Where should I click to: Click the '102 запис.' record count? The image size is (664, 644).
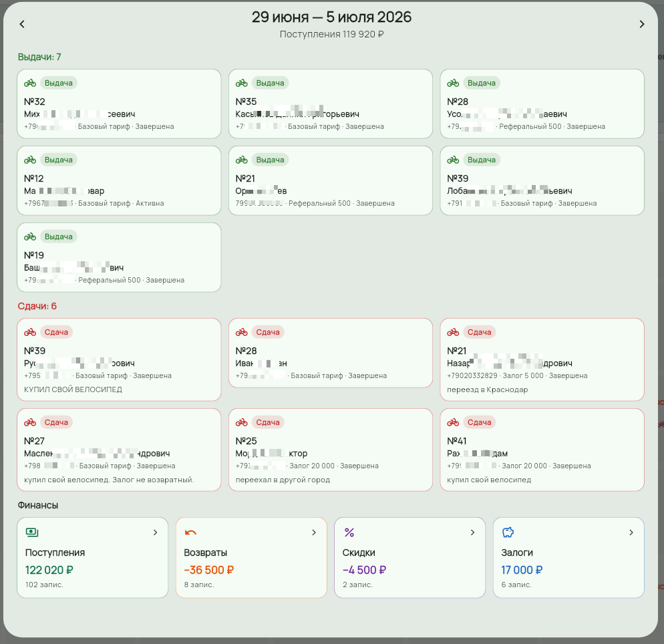click(x=45, y=585)
